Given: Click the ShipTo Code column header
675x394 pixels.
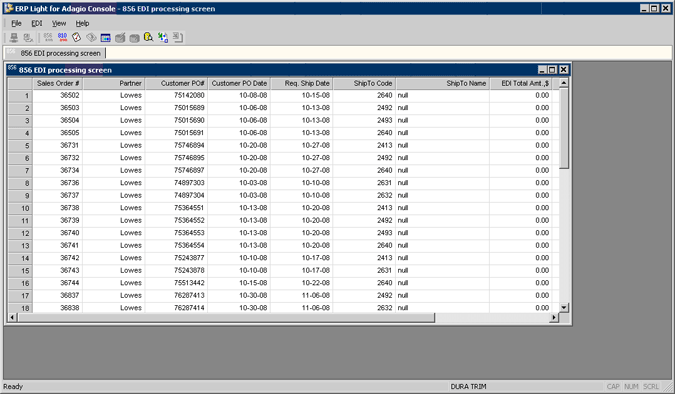Looking at the screenshot, I should pos(364,84).
